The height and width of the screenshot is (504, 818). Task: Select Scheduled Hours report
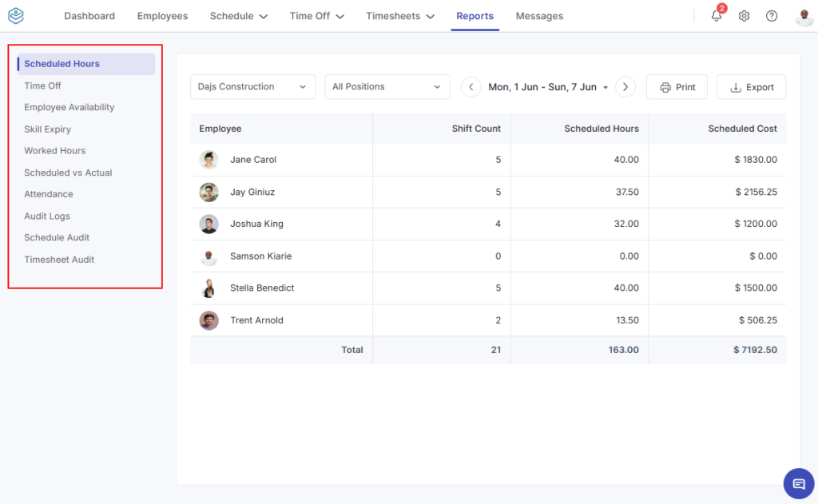click(86, 64)
